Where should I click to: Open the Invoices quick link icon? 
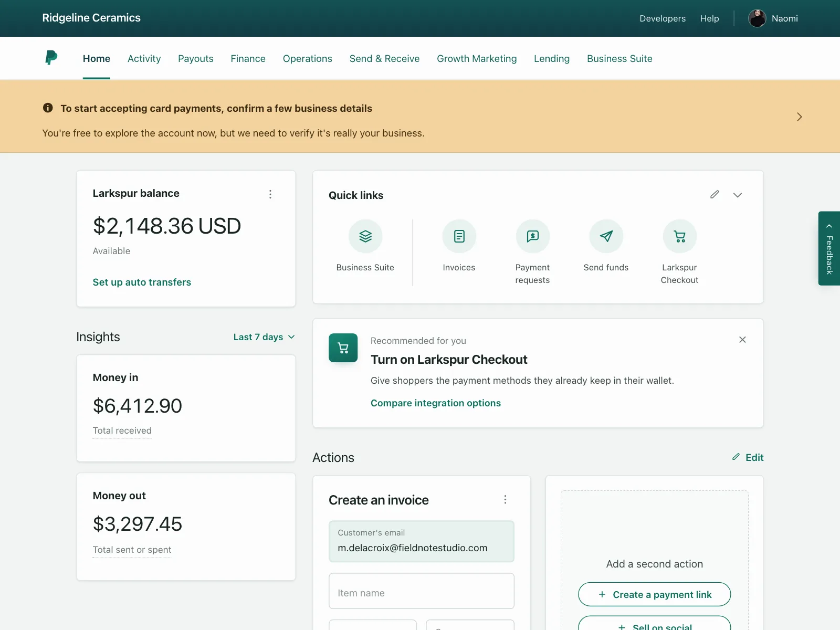tap(459, 236)
